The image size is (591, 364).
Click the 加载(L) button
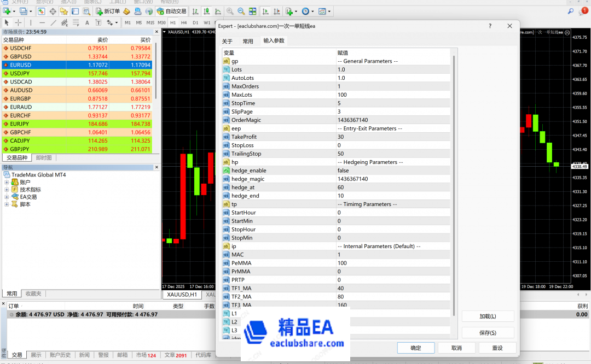[x=488, y=316]
